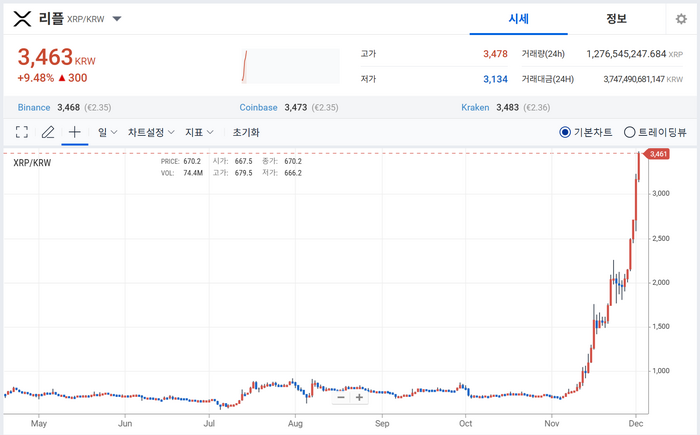Switch to the 시세 tab
Viewport: 700px width, 435px height.
click(x=519, y=19)
